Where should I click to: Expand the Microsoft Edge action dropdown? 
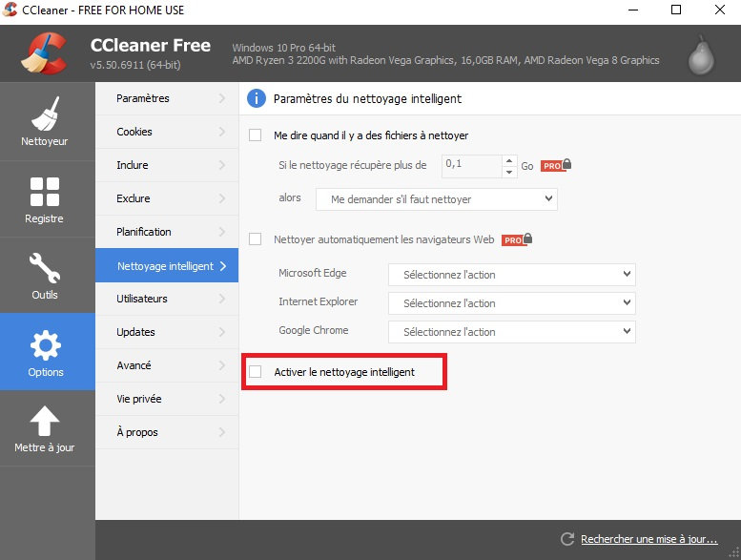pos(511,275)
